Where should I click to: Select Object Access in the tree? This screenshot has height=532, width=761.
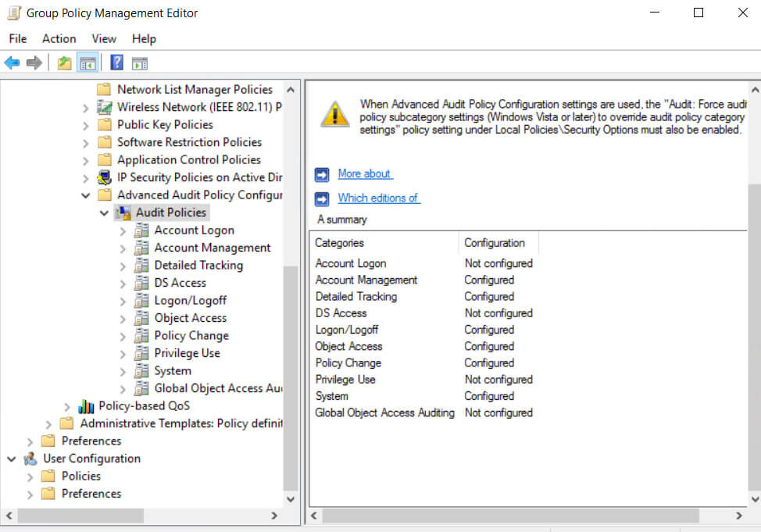pyautogui.click(x=191, y=318)
